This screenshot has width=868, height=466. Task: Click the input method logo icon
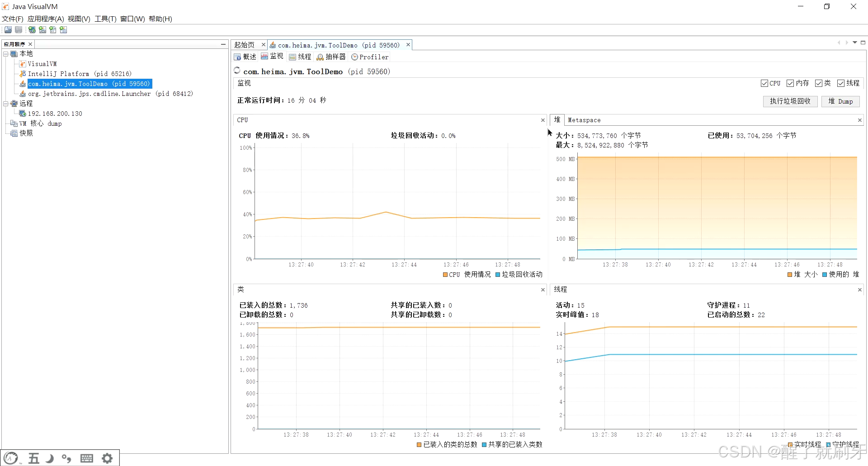pyautogui.click(x=11, y=458)
